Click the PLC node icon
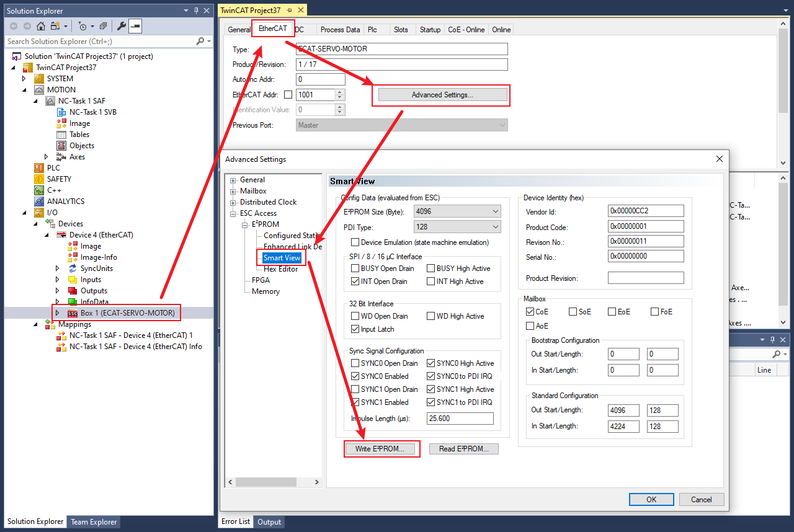 point(39,168)
